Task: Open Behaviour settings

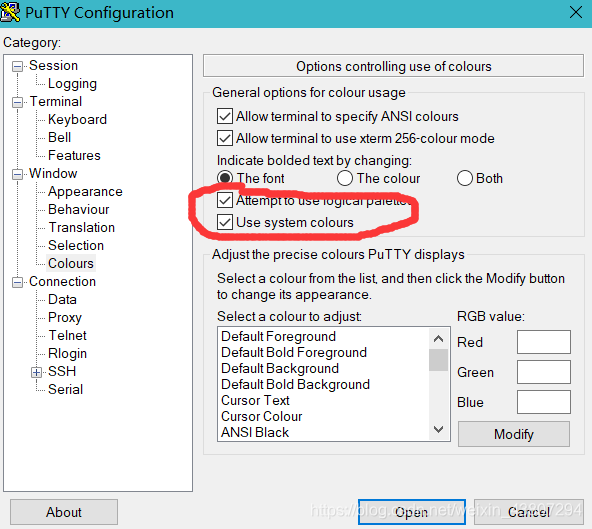Action: (x=79, y=210)
